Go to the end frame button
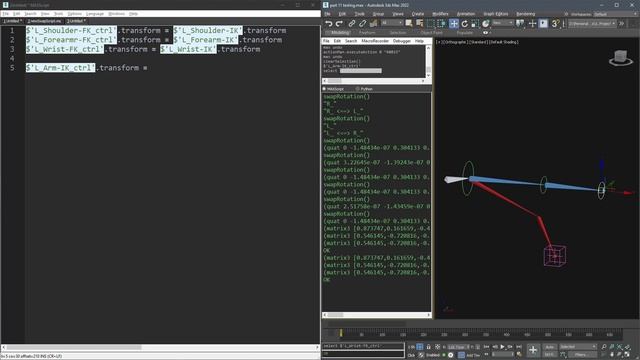Screen dimensions: 640x360 pyautogui.click(x=519, y=347)
